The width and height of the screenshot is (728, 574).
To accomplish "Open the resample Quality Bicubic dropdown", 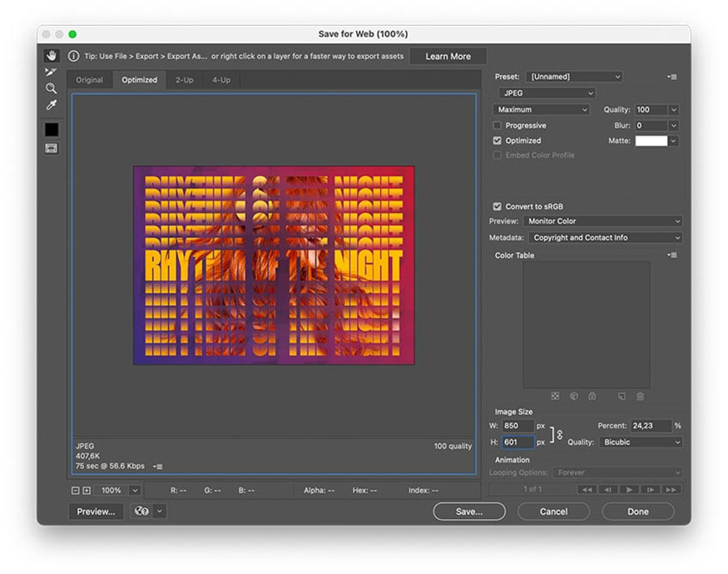I will tap(641, 442).
